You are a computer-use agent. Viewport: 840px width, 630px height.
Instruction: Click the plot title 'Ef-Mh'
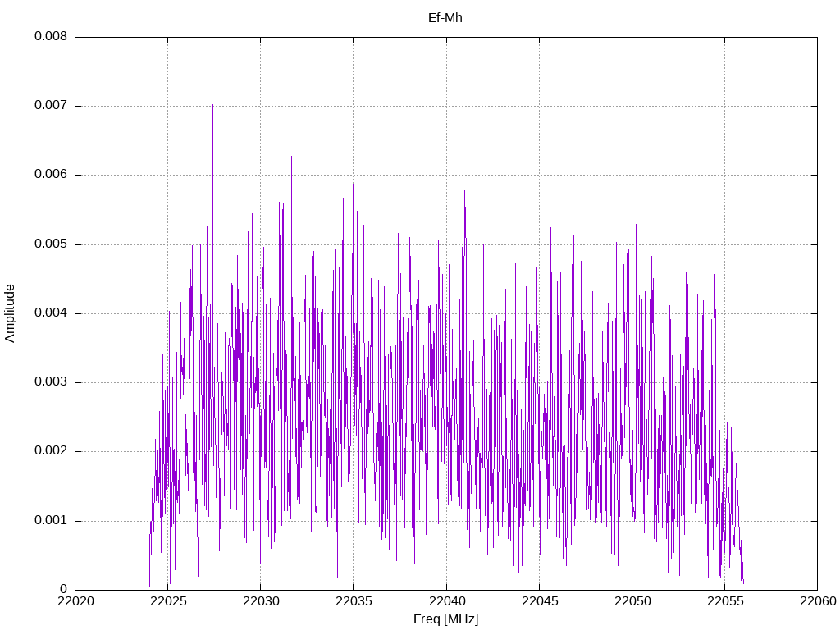click(x=445, y=18)
